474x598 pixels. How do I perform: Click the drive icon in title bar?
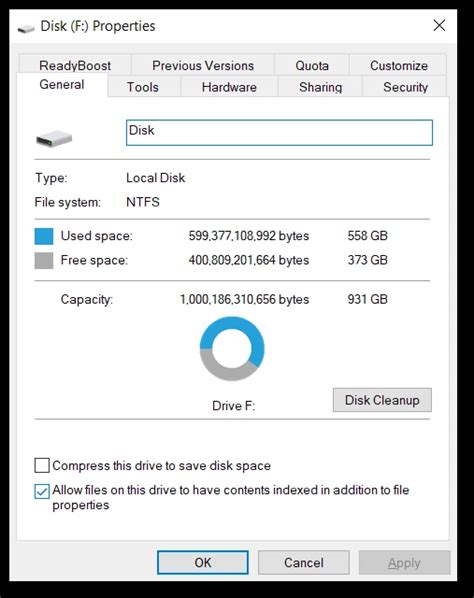(26, 28)
